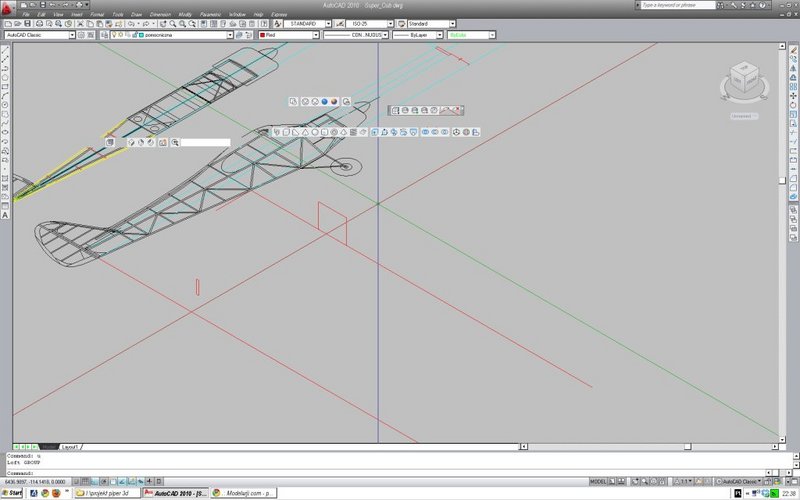Open the Properties palette icon

tap(203, 23)
